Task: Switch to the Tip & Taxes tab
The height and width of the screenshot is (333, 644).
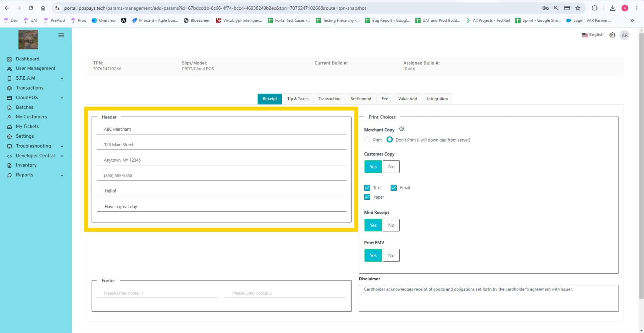Action: 298,99
